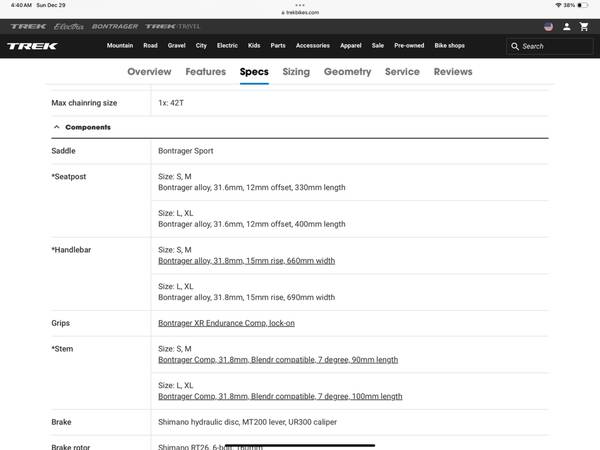Open the Mountain menu

click(120, 46)
